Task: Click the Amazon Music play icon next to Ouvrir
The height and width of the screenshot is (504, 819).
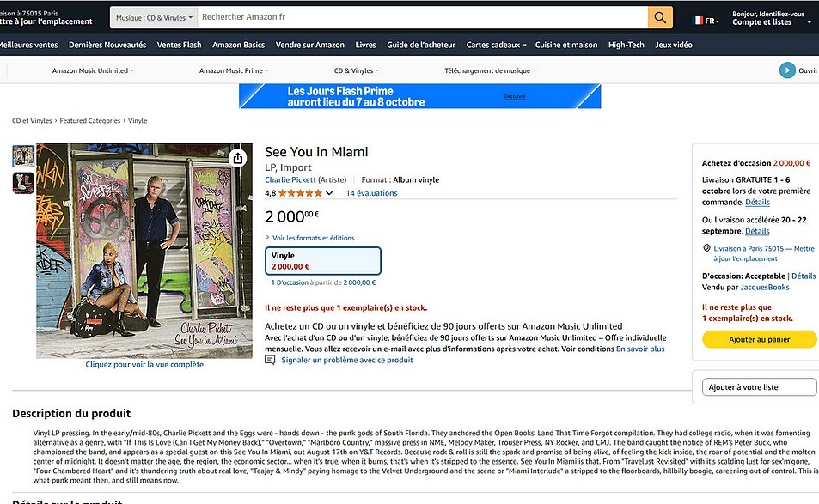Action: coord(787,70)
